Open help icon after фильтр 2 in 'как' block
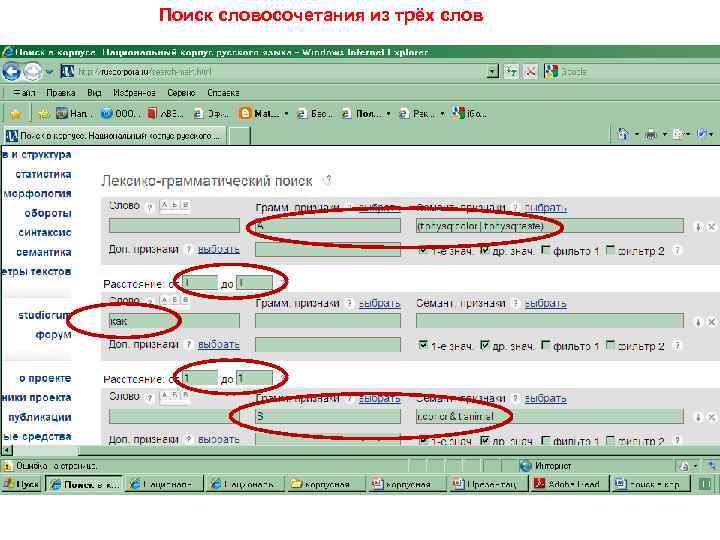This screenshot has width=720, height=540. pyautogui.click(x=676, y=345)
